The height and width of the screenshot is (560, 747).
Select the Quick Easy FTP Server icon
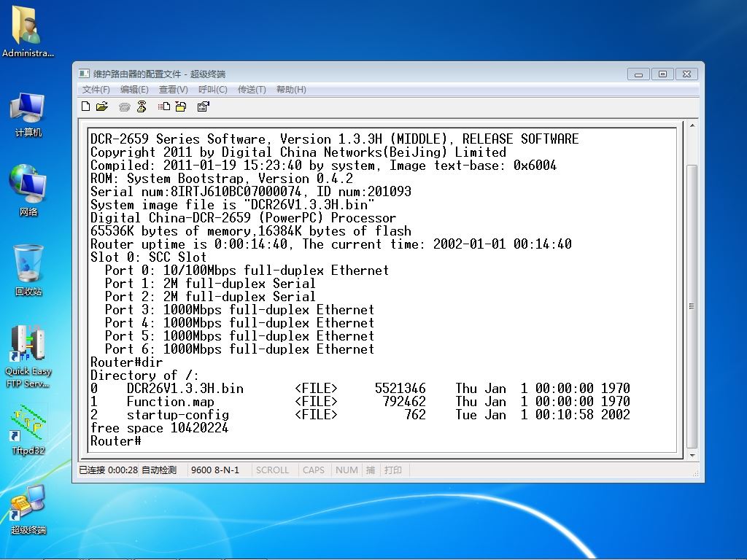tap(28, 356)
